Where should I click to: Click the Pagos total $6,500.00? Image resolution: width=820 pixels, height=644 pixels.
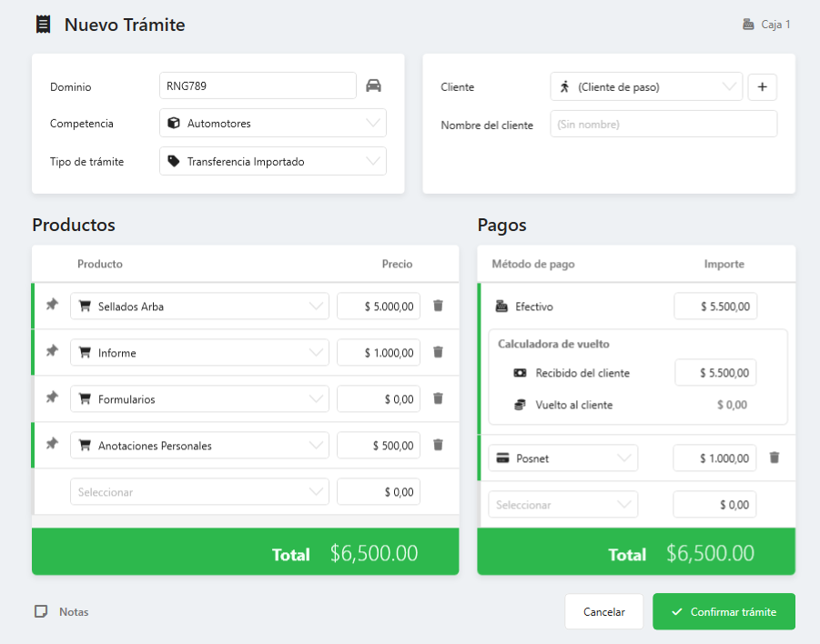(x=710, y=553)
